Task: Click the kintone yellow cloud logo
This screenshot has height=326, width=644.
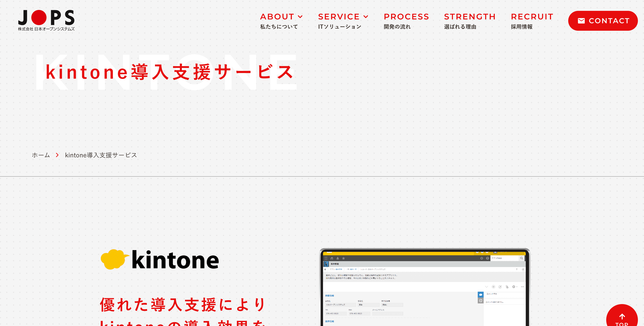Action: click(x=115, y=259)
